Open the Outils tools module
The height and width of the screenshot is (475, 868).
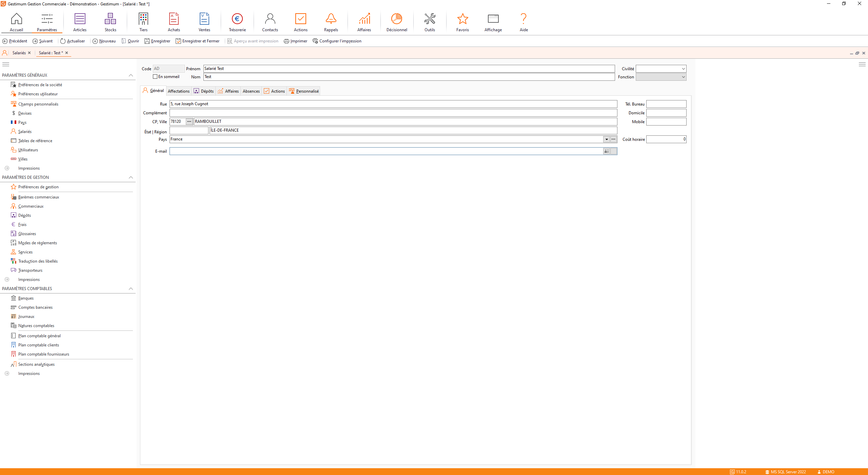click(x=430, y=22)
